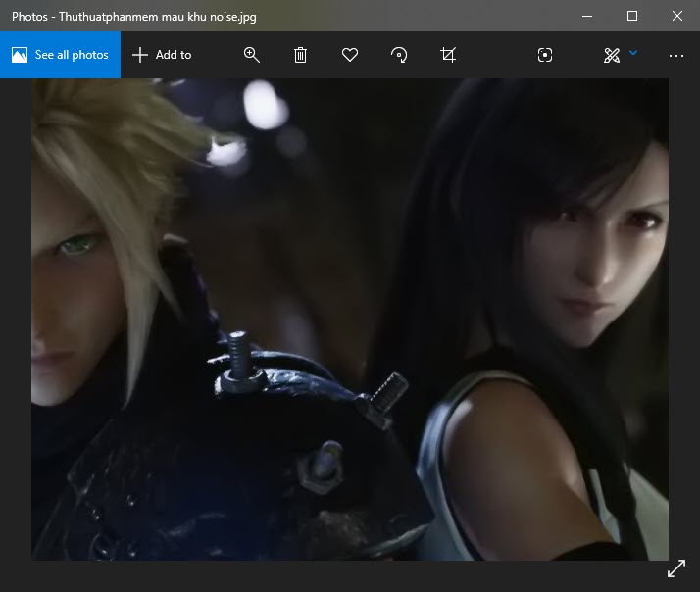The image size is (700, 592).
Task: Select the Crop tool icon
Action: click(x=448, y=55)
